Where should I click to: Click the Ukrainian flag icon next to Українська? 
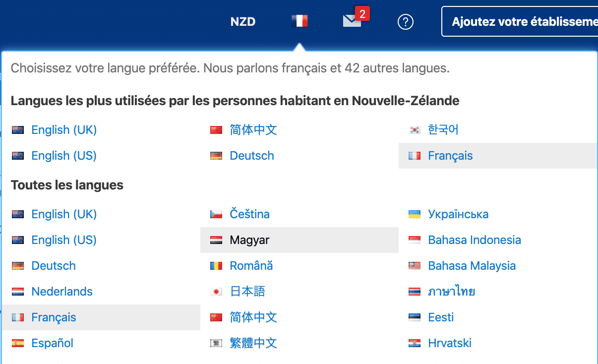tap(415, 214)
